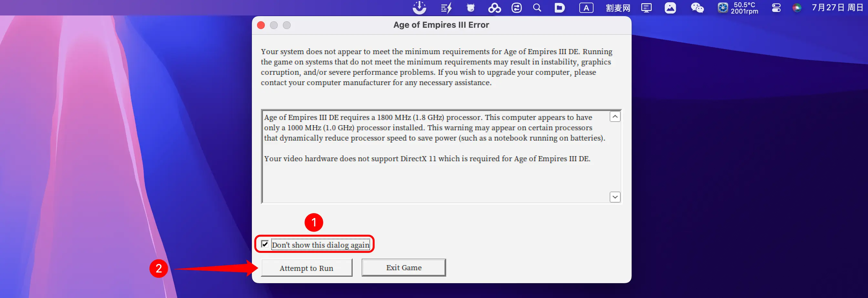Click the Exit Game button
This screenshot has height=298, width=868.
click(404, 268)
